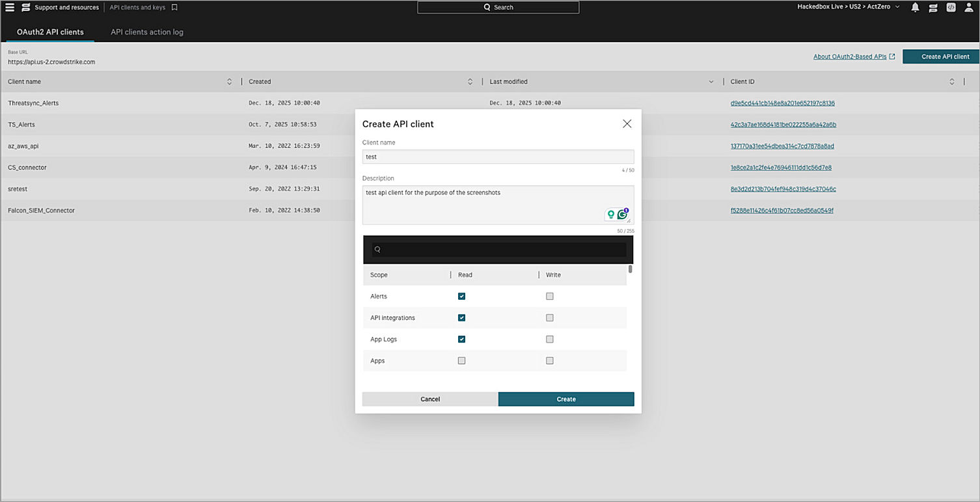980x502 pixels.
Task: Bookmark the API clients and keys page
Action: (x=174, y=7)
